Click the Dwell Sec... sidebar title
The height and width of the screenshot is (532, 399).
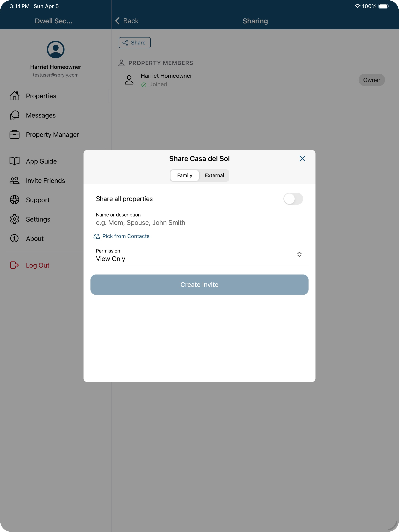tap(54, 21)
